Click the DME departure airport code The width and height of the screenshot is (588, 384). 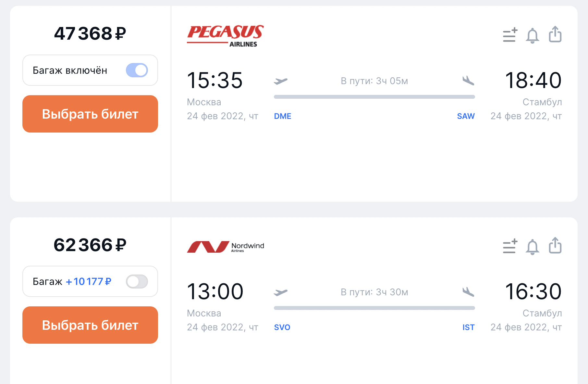pyautogui.click(x=283, y=116)
